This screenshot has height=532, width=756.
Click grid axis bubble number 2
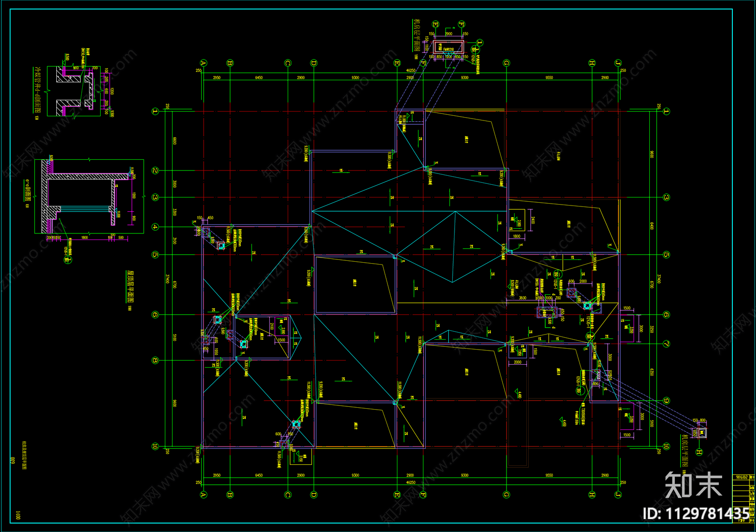pyautogui.click(x=155, y=170)
